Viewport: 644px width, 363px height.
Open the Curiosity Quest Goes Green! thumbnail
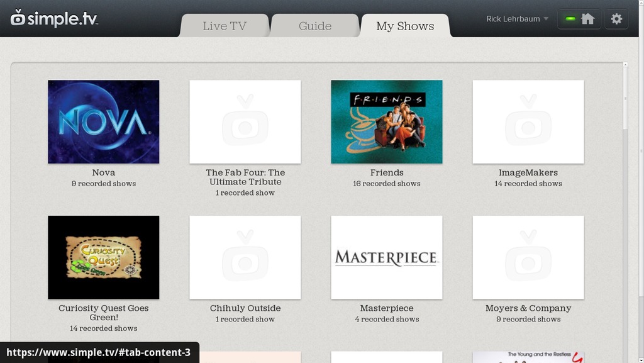coord(104,257)
